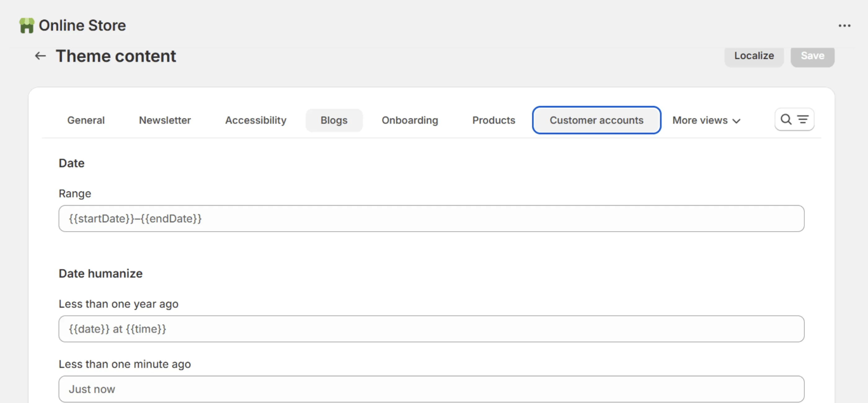
Task: Click the Localize button
Action: point(754,55)
